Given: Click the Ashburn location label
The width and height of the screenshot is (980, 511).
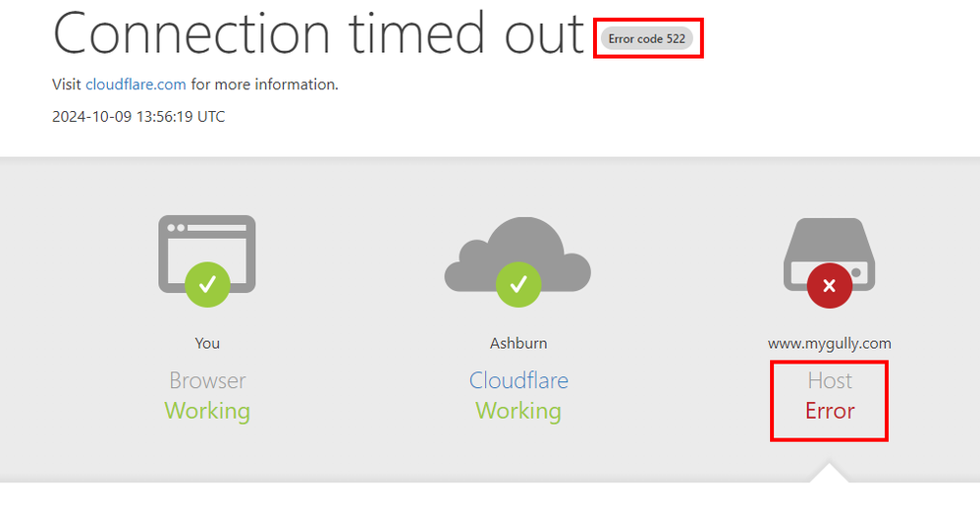Looking at the screenshot, I should [518, 343].
